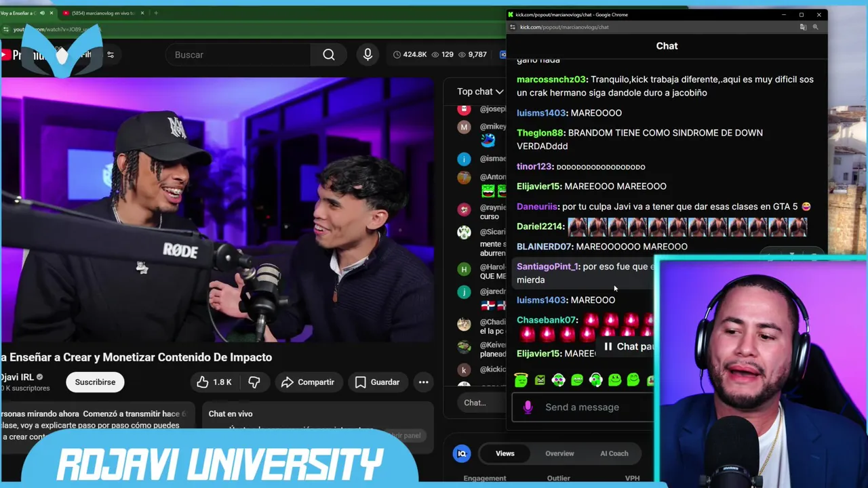Save video with Guardar button
Screen dimensions: 868x488
[x=377, y=382]
